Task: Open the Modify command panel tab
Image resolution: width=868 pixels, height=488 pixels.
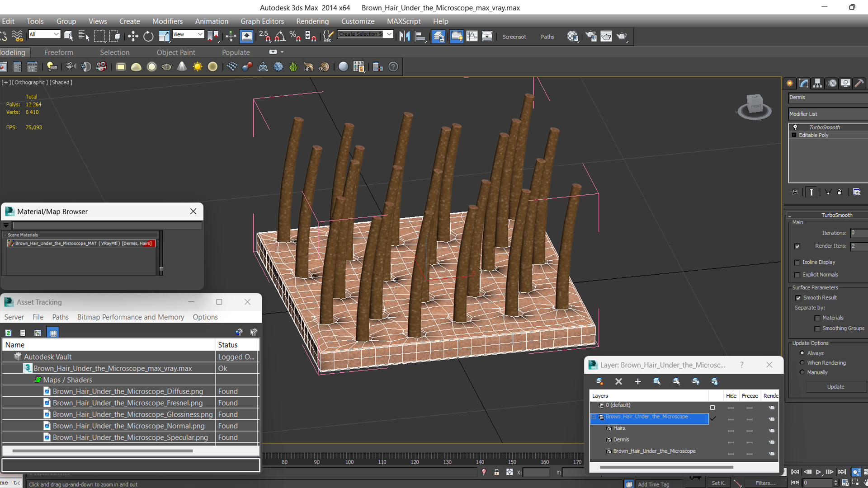Action: coord(804,83)
